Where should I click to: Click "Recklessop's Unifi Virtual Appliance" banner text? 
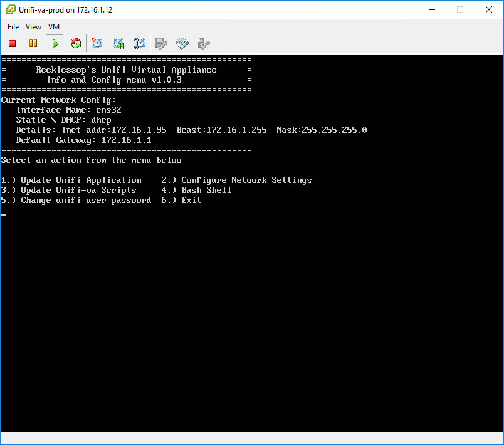pos(127,70)
